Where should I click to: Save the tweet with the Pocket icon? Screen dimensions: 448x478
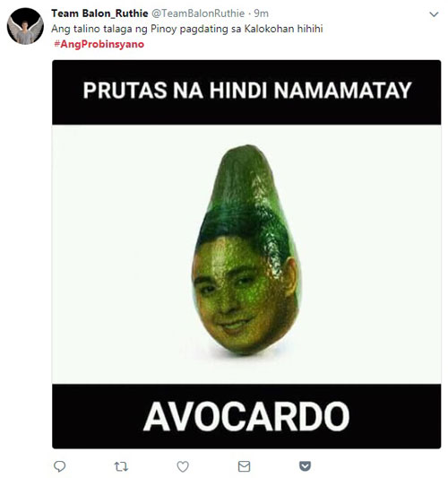coord(306,466)
